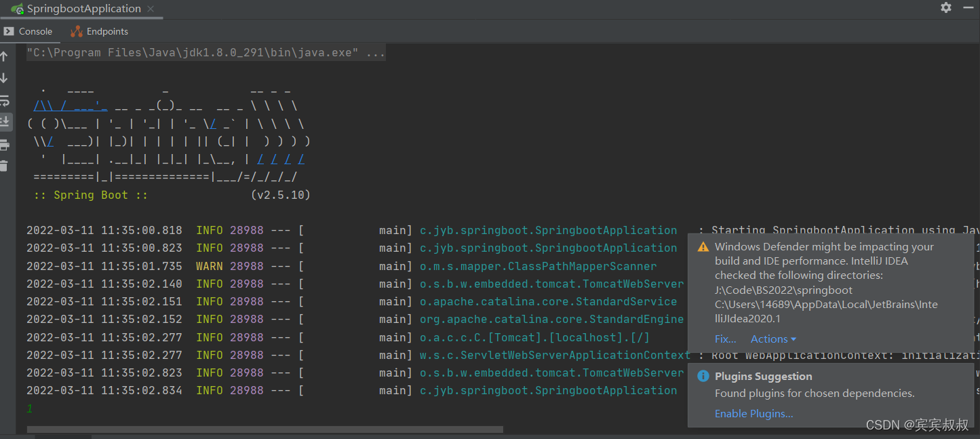Toggle soft-wrap in the console
This screenshot has width=980, height=439.
pyautogui.click(x=4, y=100)
